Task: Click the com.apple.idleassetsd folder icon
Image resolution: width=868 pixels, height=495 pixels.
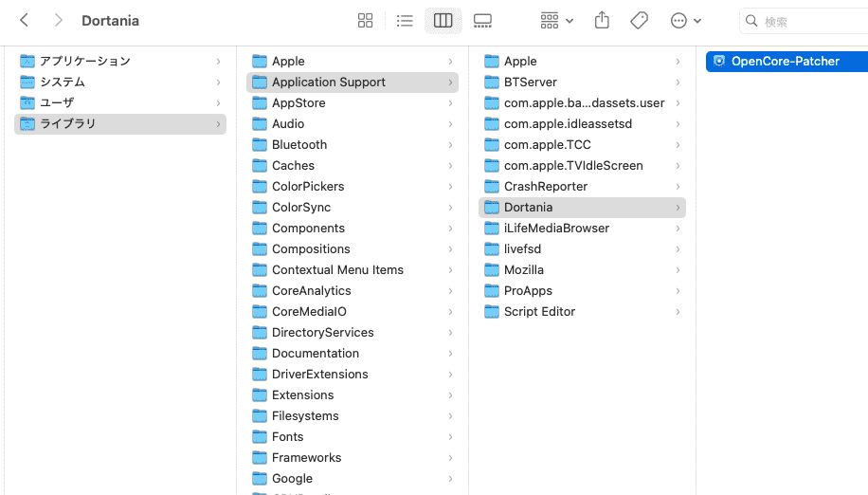Action: (x=492, y=123)
